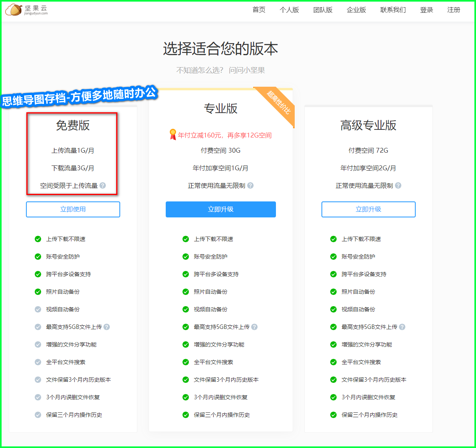Click the 立即使用 button under 免费版
Image resolution: width=476 pixels, height=448 pixels.
pyautogui.click(x=73, y=209)
